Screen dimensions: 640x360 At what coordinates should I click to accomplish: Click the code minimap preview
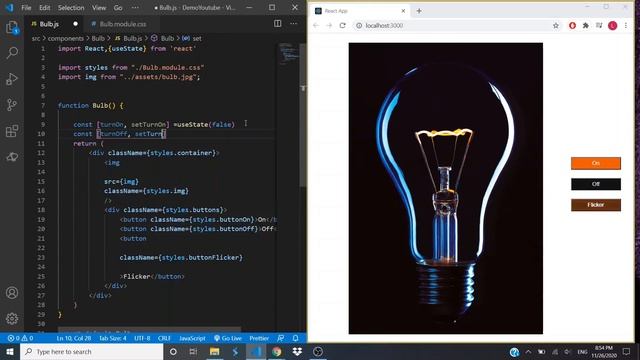(x=289, y=53)
